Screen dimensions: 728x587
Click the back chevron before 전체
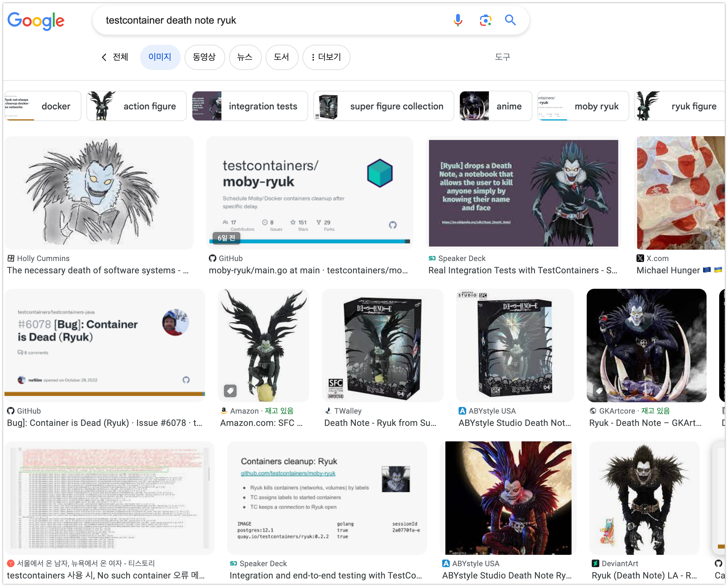104,57
